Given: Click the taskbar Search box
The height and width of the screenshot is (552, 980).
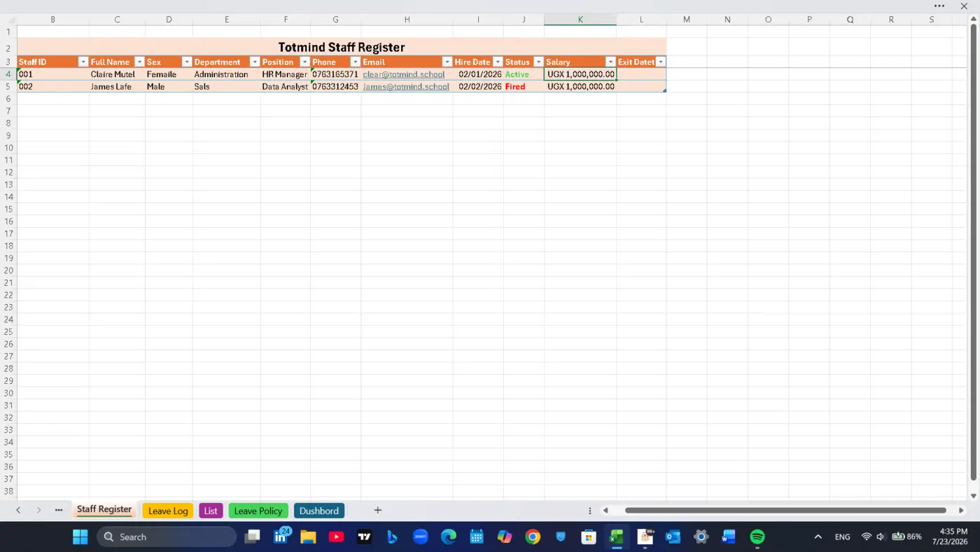Looking at the screenshot, I should pos(167,537).
